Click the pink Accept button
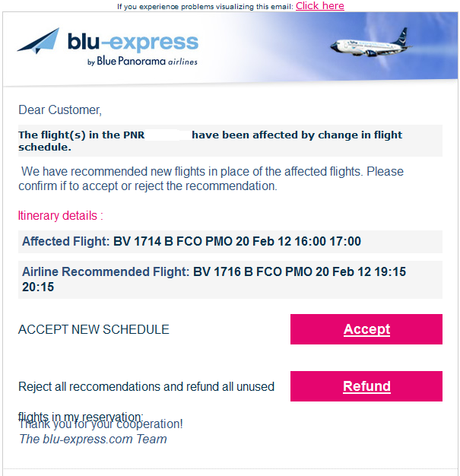 tap(366, 329)
